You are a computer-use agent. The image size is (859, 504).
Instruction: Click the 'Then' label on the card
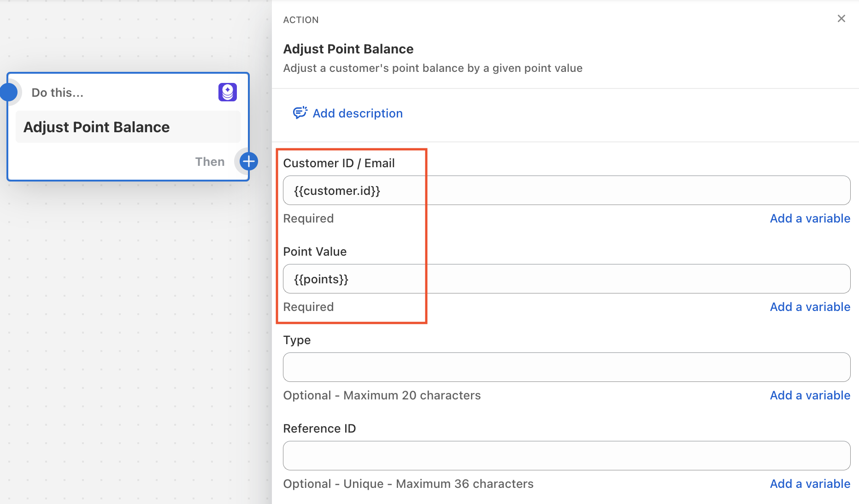[x=210, y=162]
